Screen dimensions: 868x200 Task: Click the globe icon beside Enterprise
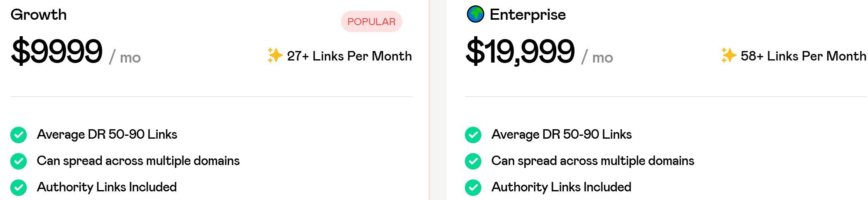tap(476, 14)
